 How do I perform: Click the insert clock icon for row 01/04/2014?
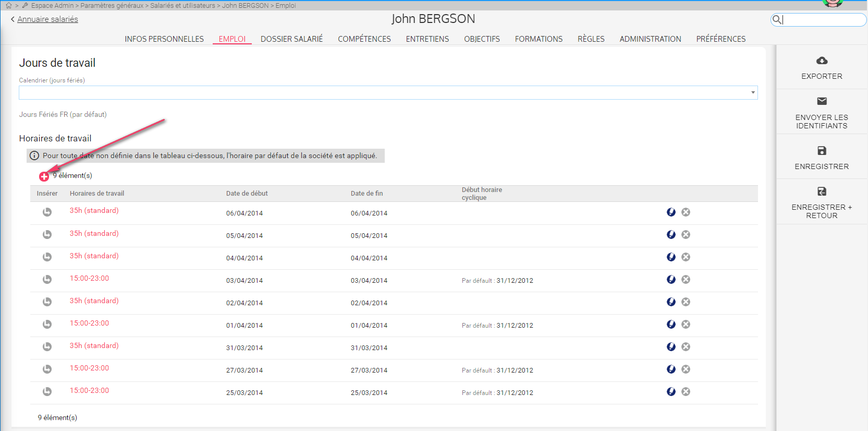click(x=47, y=324)
